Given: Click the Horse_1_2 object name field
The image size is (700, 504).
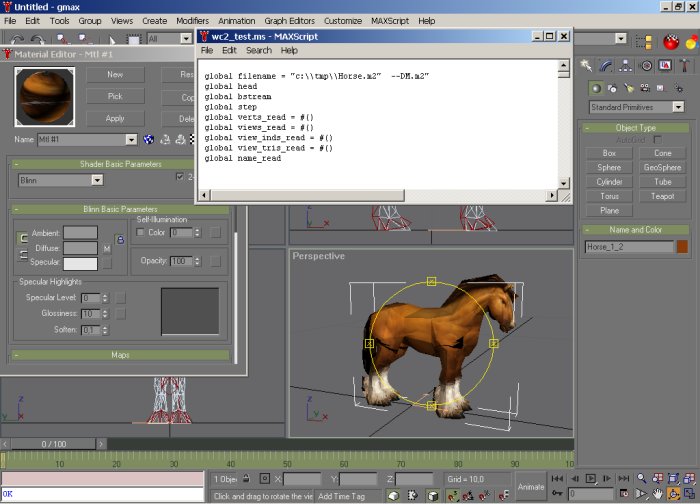Looking at the screenshot, I should [629, 246].
